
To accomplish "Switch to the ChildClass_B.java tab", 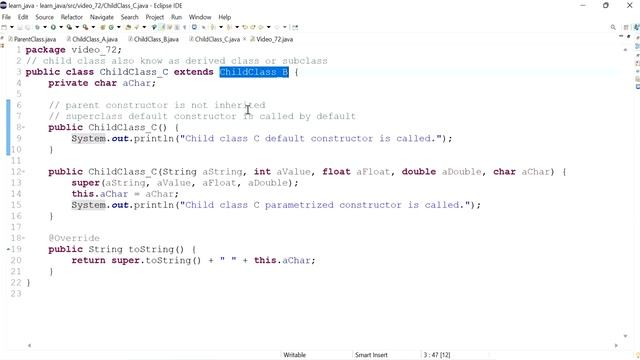I will (153, 39).
